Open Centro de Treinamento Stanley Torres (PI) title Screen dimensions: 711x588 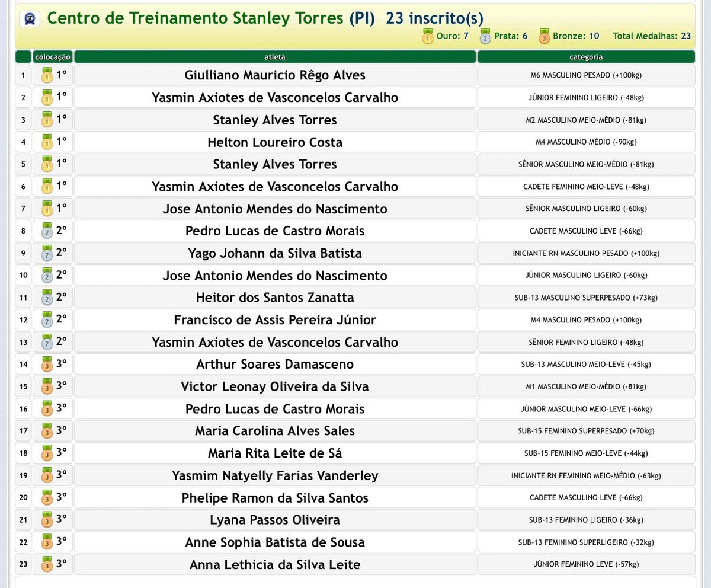[210, 18]
